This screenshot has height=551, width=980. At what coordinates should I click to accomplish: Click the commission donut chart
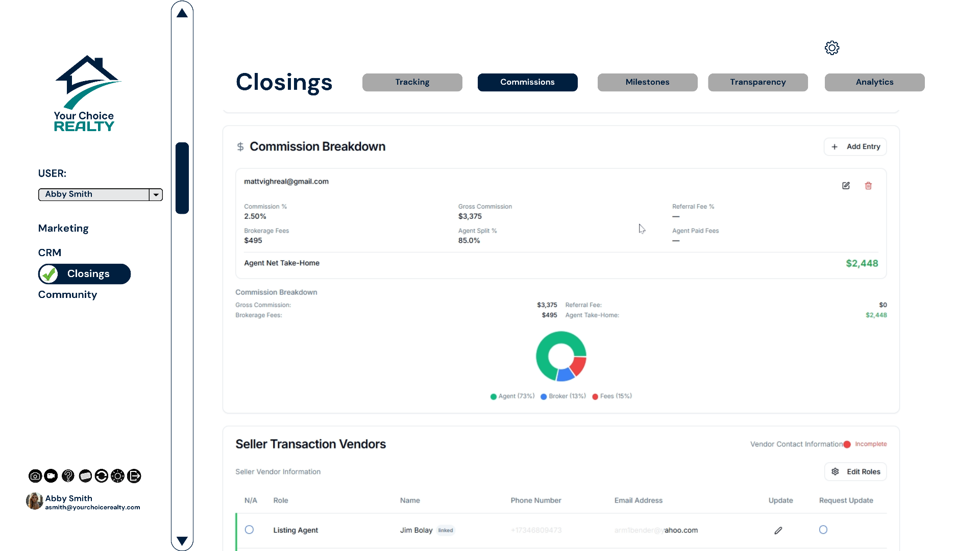561,356
